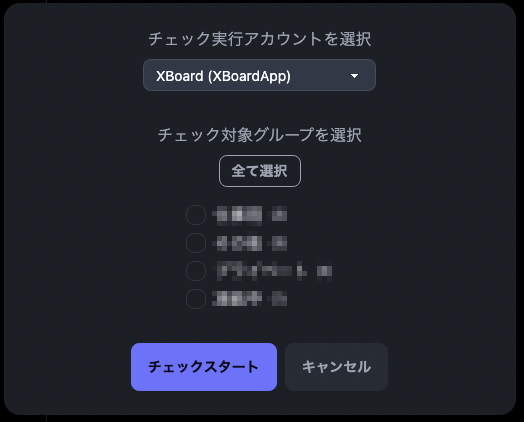Click the second blurred group name label
Image resolution: width=524 pixels, height=422 pixels.
click(x=238, y=243)
